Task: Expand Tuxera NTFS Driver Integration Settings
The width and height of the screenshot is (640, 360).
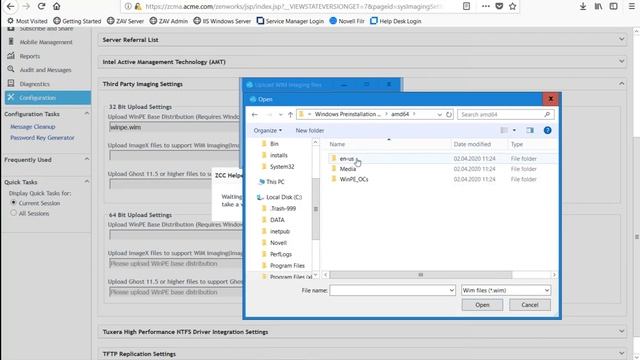Action: point(621,331)
